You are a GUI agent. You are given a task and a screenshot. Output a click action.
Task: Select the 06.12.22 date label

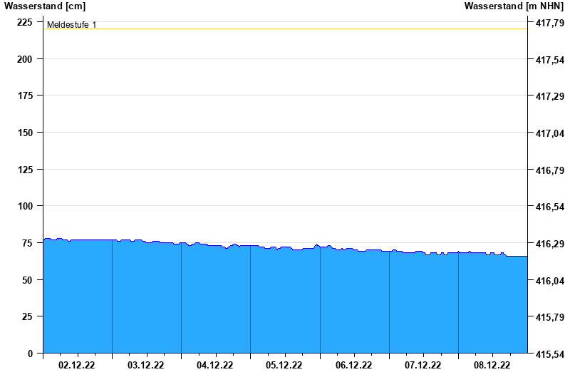coord(353,365)
